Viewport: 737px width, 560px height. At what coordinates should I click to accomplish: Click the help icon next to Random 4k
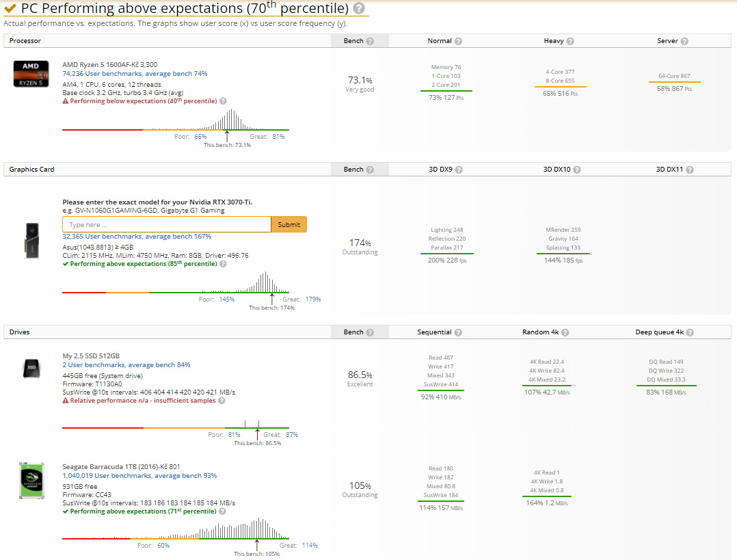565,332
